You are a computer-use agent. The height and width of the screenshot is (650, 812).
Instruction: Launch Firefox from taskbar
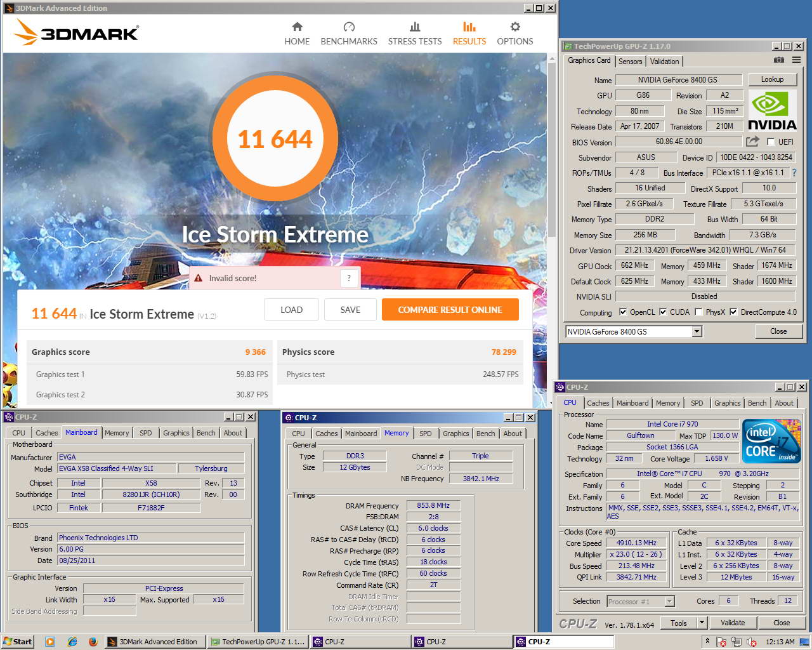(93, 642)
